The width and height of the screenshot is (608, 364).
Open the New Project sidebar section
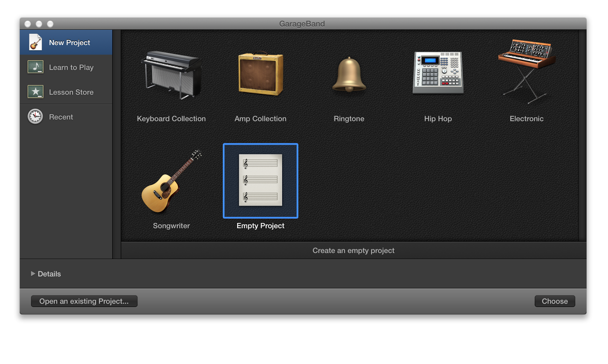click(66, 42)
